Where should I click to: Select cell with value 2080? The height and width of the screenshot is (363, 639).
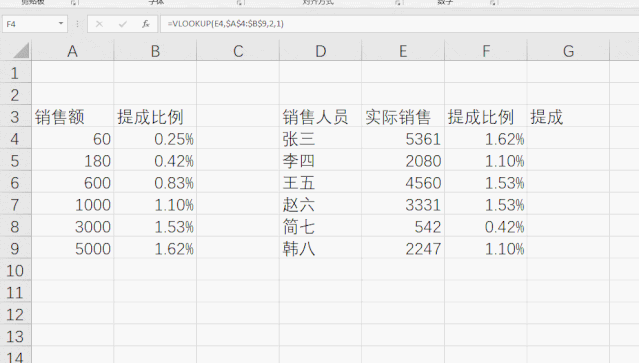pyautogui.click(x=403, y=161)
